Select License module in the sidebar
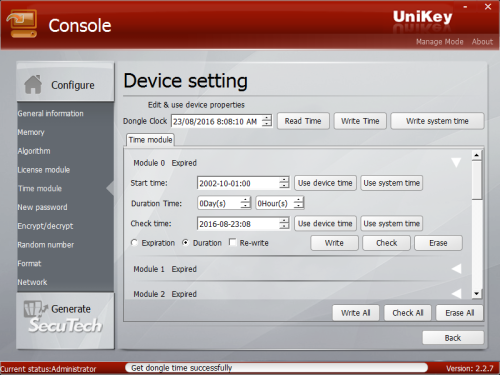Viewport: 500px width, 375px height. pos(44,170)
